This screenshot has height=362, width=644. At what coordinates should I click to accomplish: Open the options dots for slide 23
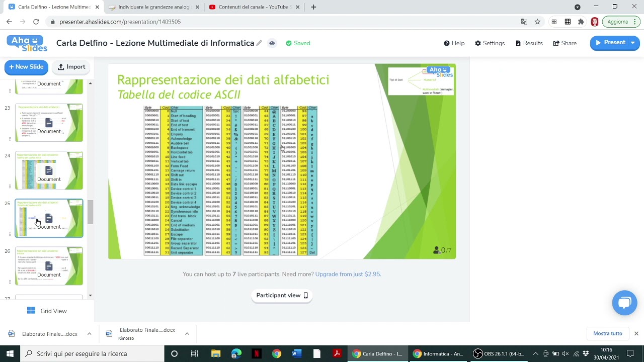click(x=9, y=139)
